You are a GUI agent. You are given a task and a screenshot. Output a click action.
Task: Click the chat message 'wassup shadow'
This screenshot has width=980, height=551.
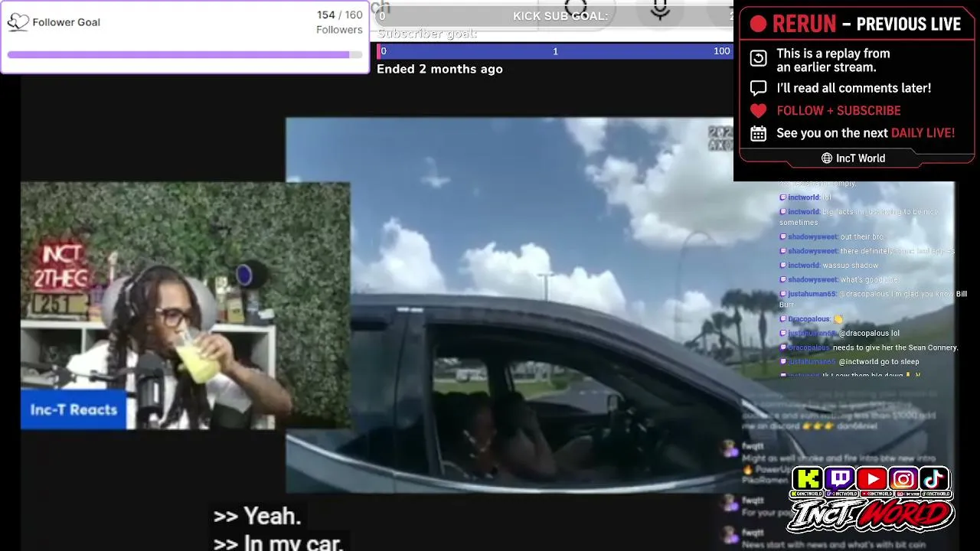[851, 266]
